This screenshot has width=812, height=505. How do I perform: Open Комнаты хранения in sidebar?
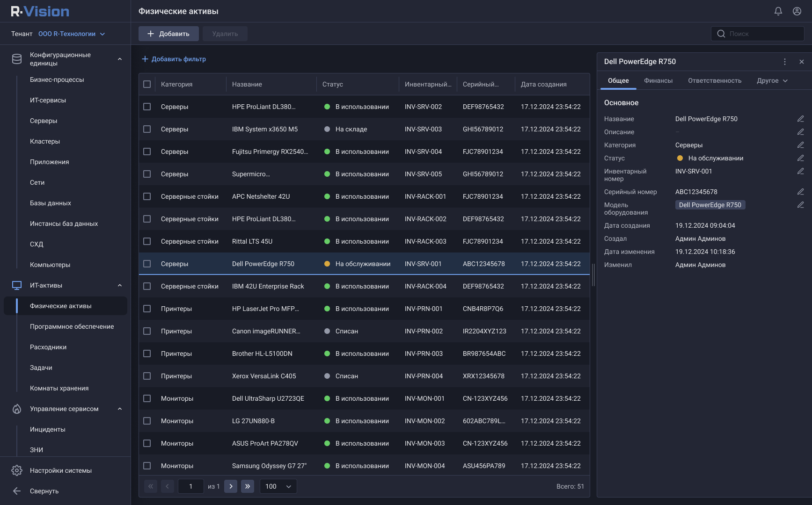tap(59, 388)
